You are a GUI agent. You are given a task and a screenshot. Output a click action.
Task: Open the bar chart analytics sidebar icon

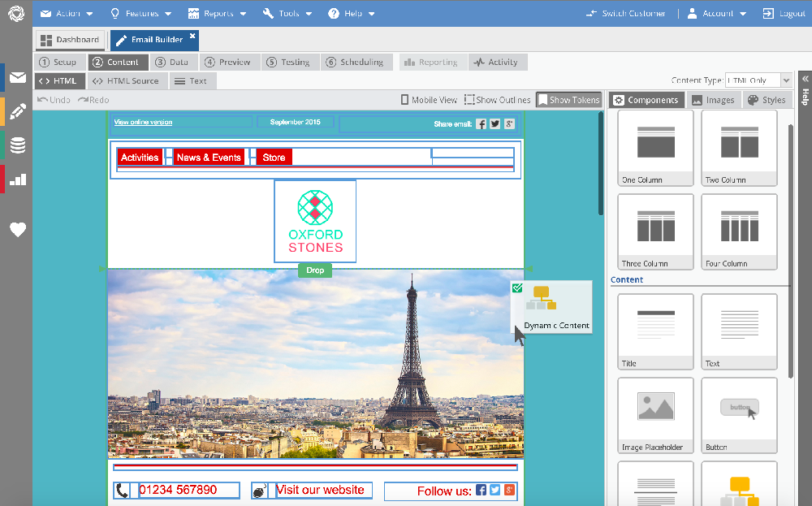pyautogui.click(x=17, y=179)
